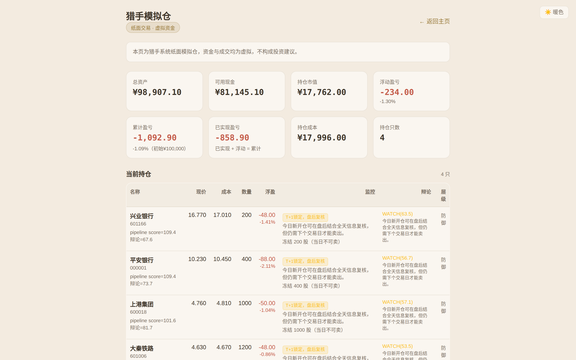The width and height of the screenshot is (576, 360).
Task: Click the 已实现 + 浮动 = 累计 note
Action: coord(238,148)
